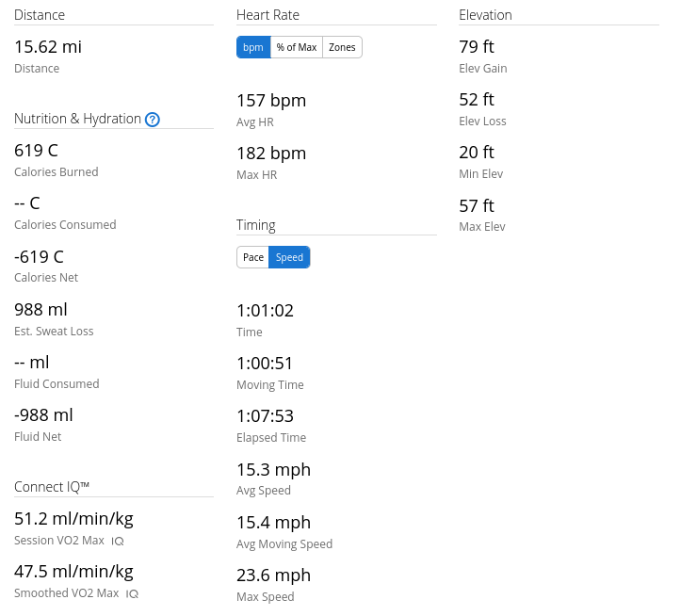This screenshot has width=681, height=616.
Task: Switch heart rate display to bpm
Action: [x=253, y=47]
